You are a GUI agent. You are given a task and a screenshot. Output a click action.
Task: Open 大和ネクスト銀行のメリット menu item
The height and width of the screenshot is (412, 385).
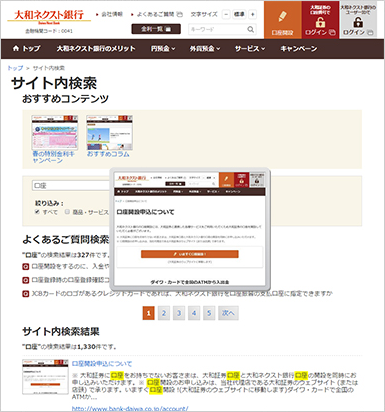click(96, 49)
